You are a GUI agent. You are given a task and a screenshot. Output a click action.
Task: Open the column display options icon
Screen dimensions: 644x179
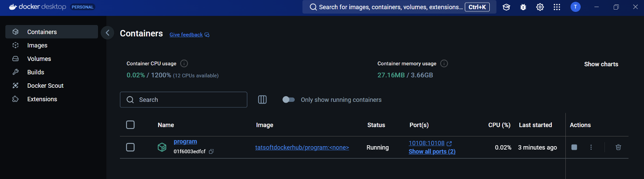(262, 100)
